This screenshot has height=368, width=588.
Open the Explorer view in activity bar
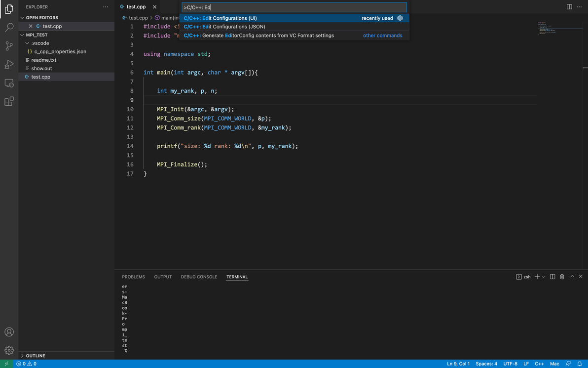tap(9, 9)
